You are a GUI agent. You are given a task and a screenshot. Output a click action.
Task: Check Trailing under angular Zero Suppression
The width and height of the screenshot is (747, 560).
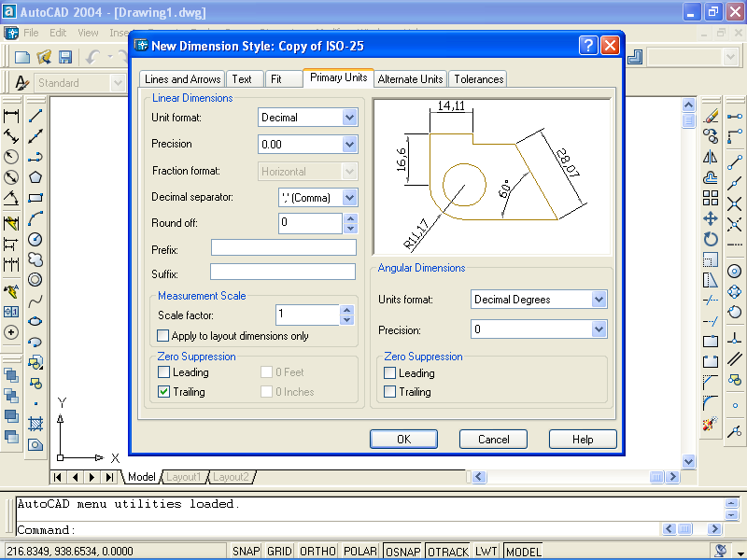click(389, 392)
